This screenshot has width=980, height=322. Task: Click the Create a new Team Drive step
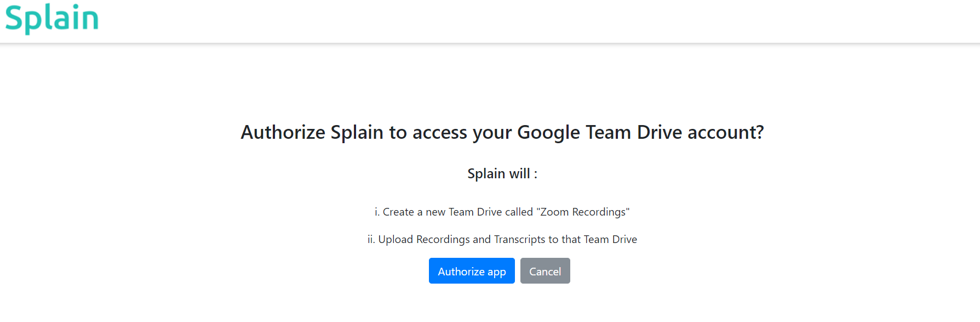[x=502, y=212]
